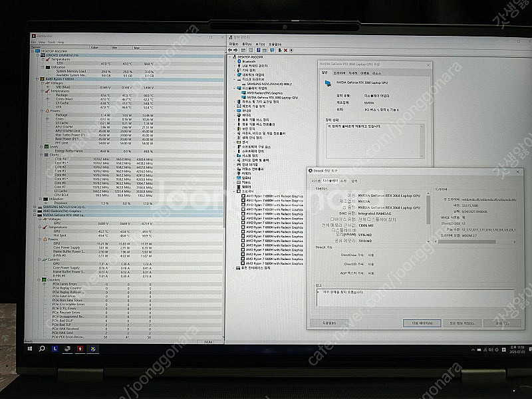This screenshot has height=399, width=532.
Task: Click the 도움말(H) button in DirectX tool
Action: coord(329,323)
